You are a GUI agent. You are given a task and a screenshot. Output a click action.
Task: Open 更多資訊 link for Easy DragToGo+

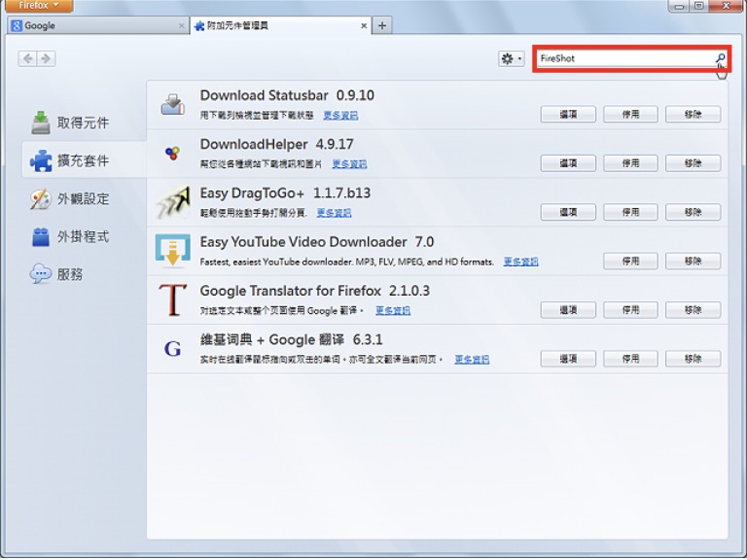334,213
